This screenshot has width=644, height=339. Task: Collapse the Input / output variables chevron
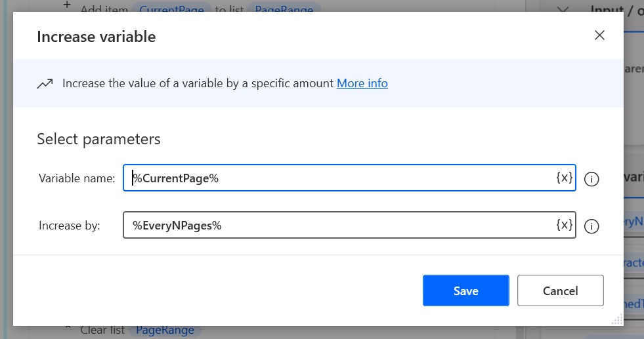click(563, 9)
